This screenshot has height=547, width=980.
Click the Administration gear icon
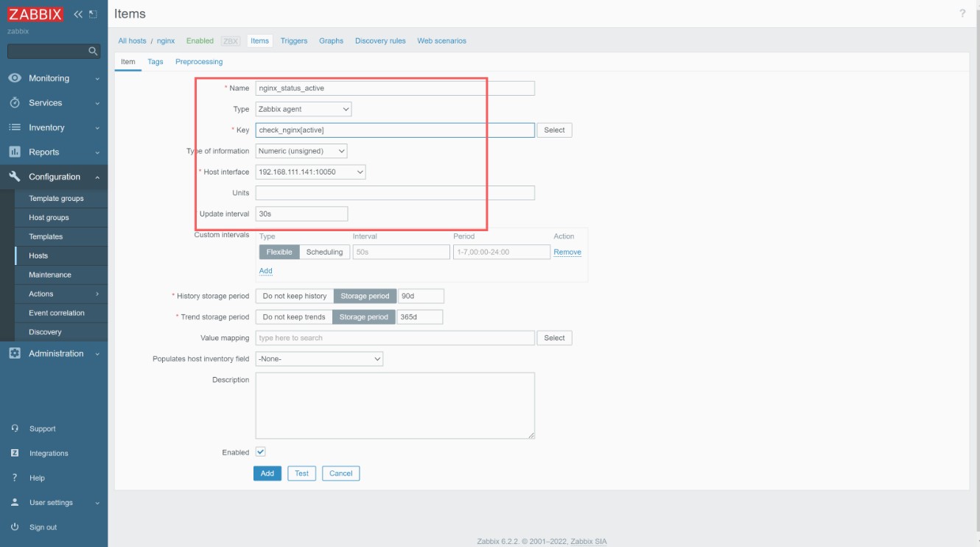click(x=15, y=353)
